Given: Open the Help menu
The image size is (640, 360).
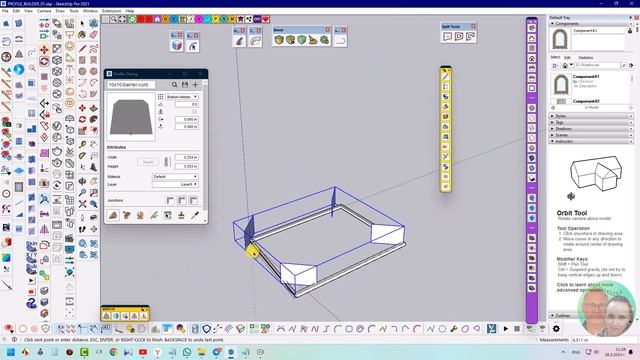Looking at the screenshot, I should click(x=130, y=11).
